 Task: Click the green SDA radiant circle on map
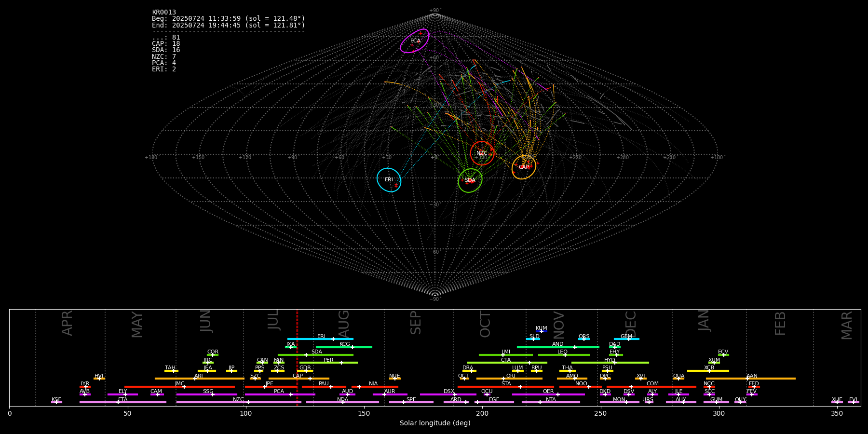point(470,180)
